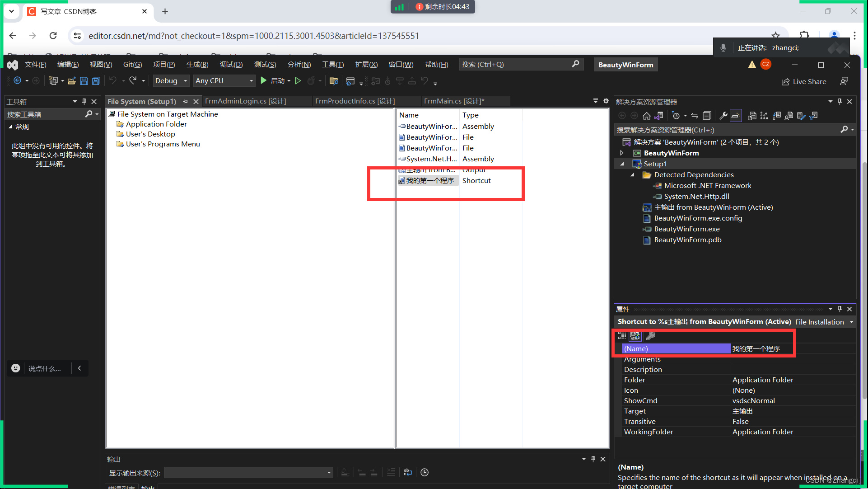Image resolution: width=868 pixels, height=489 pixels.
Task: Click the Home icon in Solution Explorer
Action: (646, 116)
